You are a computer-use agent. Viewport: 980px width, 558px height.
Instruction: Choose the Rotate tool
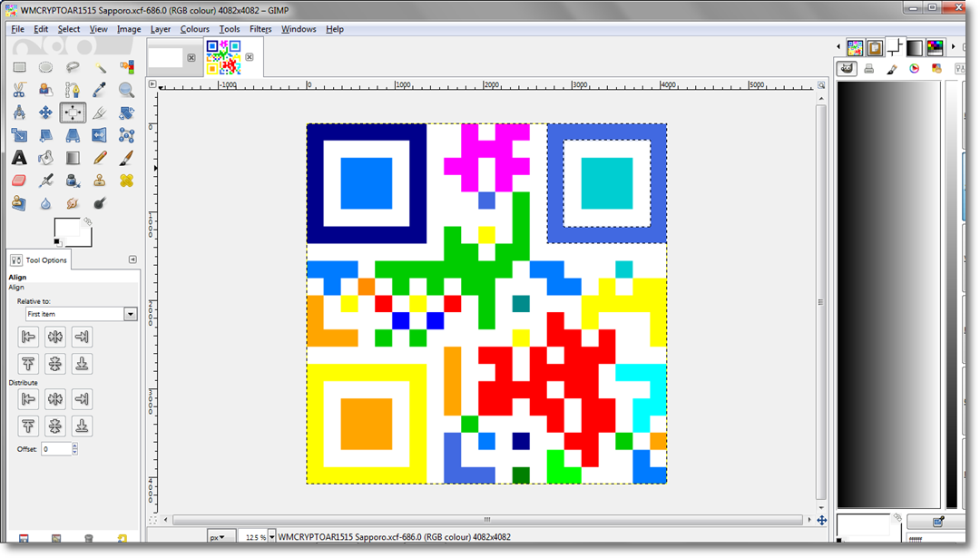click(126, 113)
